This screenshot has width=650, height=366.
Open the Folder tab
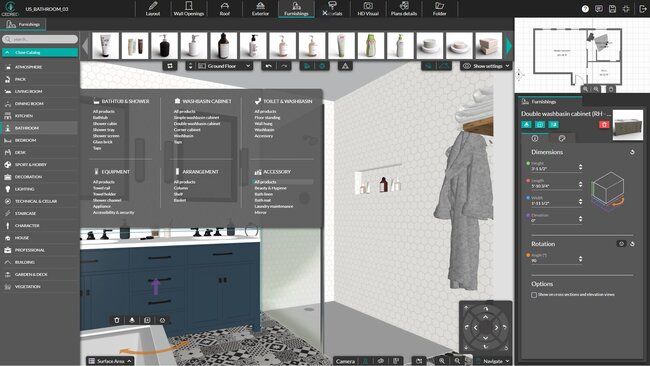coord(439,9)
